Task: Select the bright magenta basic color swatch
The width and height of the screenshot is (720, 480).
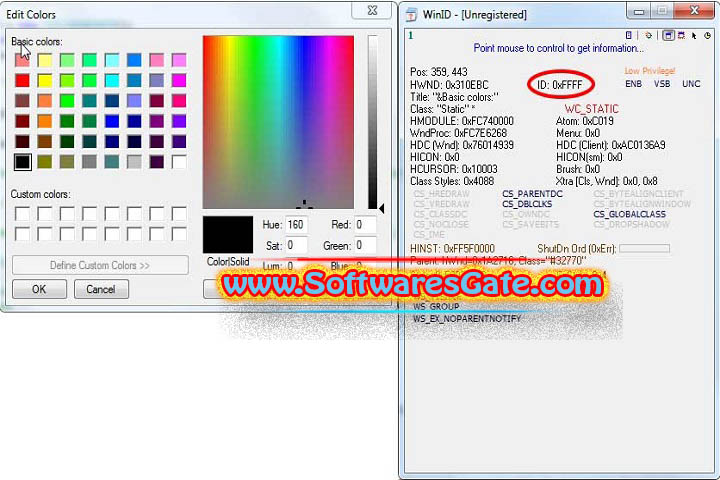Action: pos(179,80)
